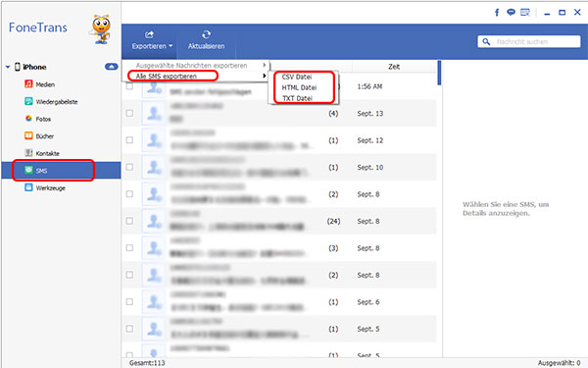
Task: Open the Facebook share icon
Action: coord(497,13)
